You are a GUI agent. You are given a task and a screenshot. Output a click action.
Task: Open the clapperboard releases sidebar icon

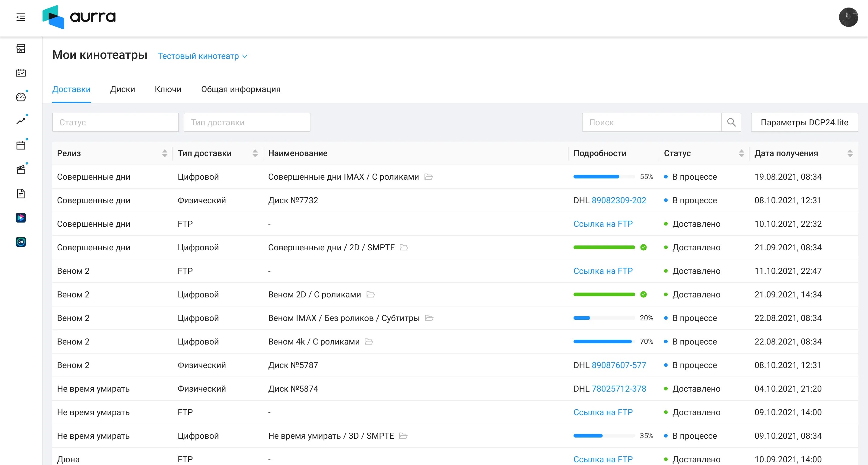tap(21, 170)
